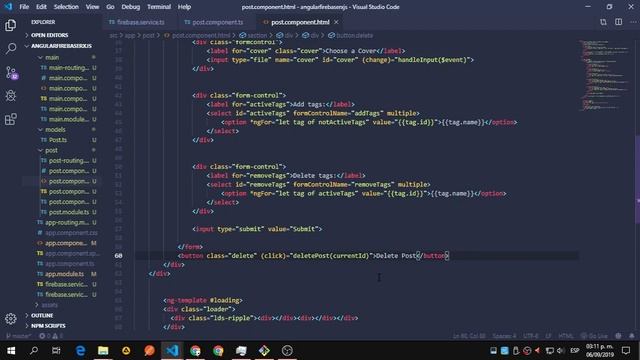Open app.component.css in the explorer

click(x=71, y=233)
